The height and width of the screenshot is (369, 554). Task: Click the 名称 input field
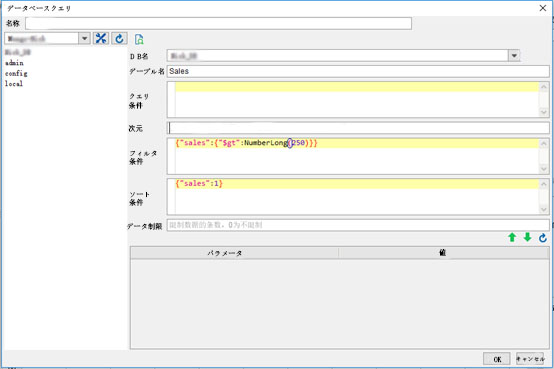[x=218, y=24]
